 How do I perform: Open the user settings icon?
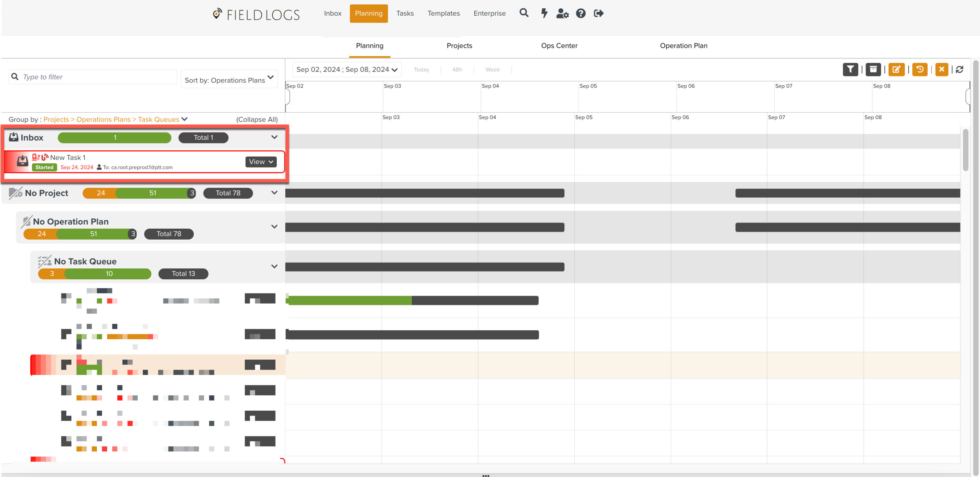click(562, 14)
